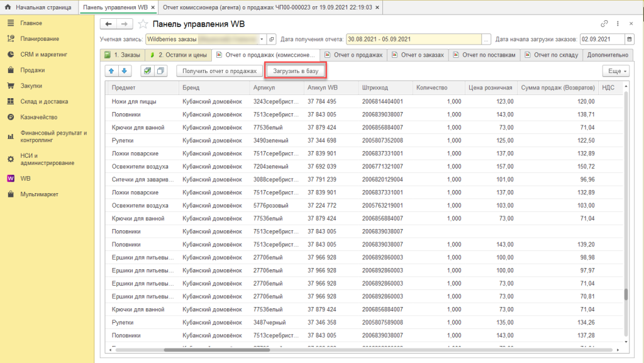Screen dimensions: 644x363
Task: Switch to '2. Остатки и цены' tab
Action: (x=178, y=55)
